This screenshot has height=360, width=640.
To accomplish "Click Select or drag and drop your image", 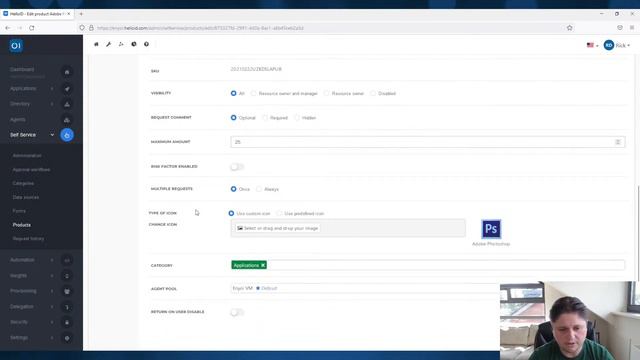I will [278, 228].
